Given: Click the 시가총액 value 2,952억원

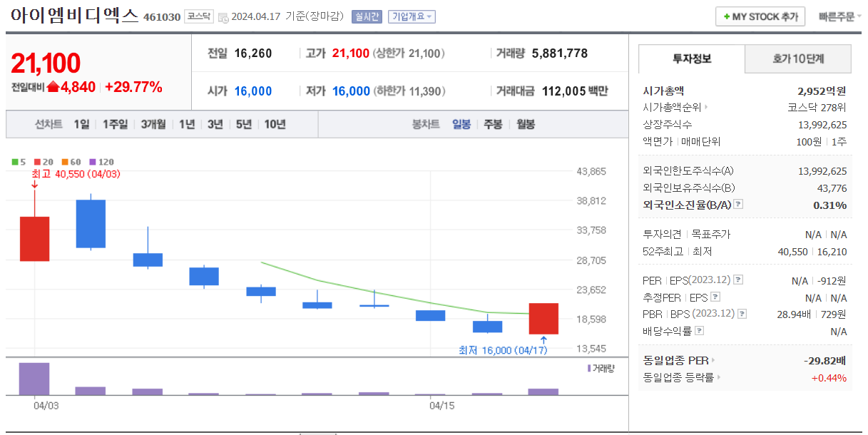Looking at the screenshot, I should 822,91.
